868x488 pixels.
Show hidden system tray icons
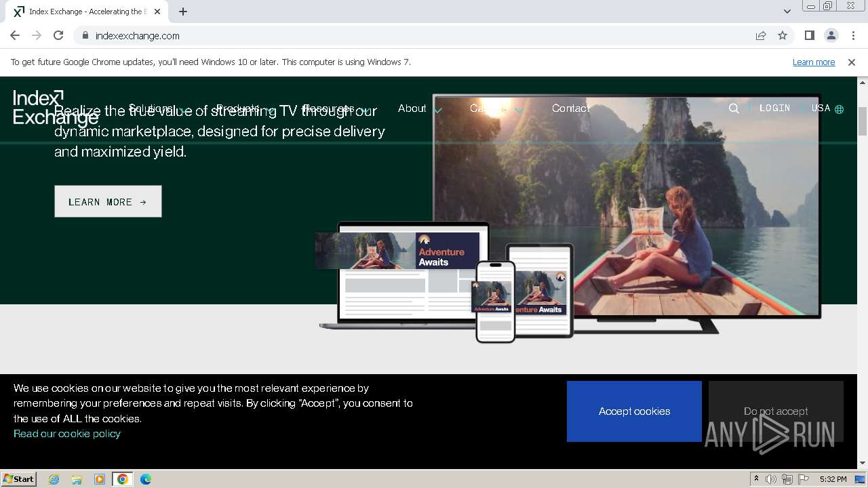click(756, 479)
